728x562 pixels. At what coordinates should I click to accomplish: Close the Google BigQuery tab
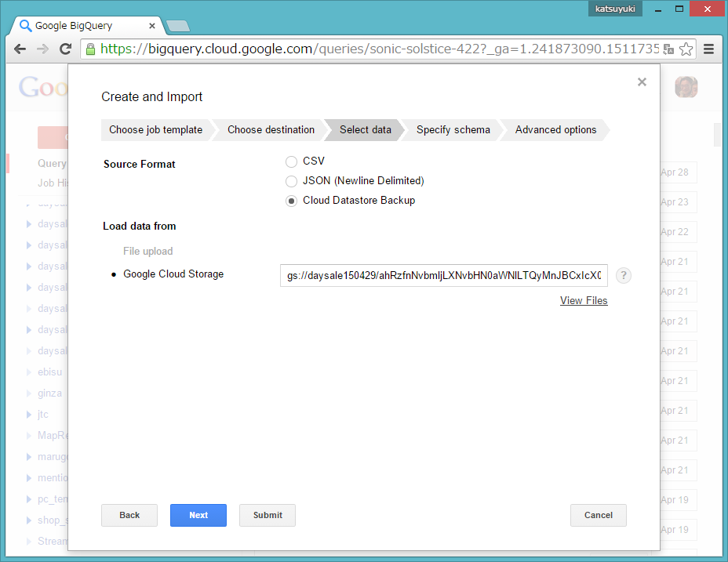coord(152,26)
